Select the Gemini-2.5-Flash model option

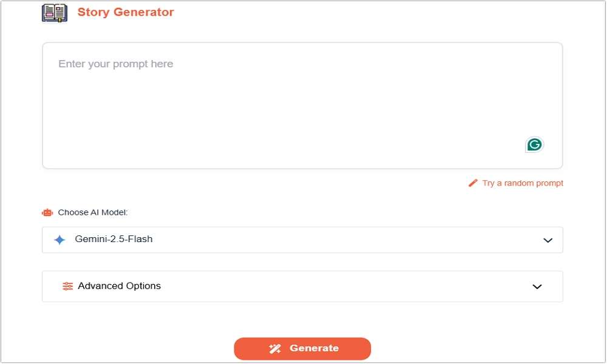coord(114,239)
